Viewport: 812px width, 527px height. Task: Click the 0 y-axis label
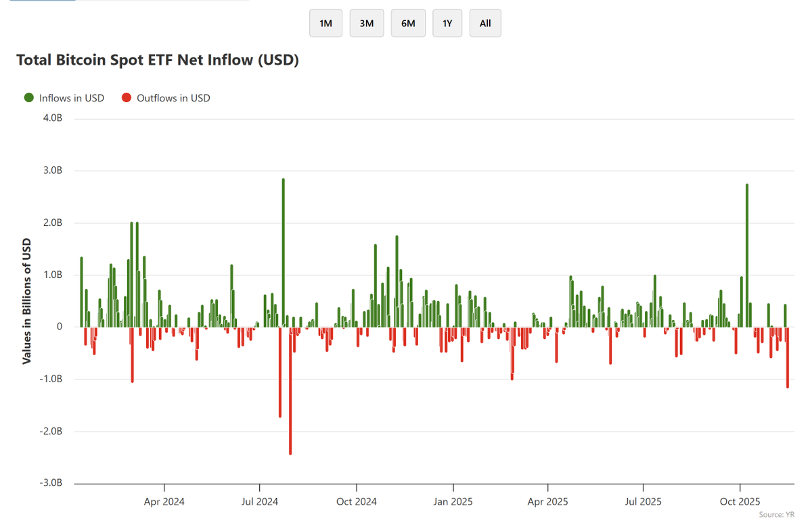(60, 327)
